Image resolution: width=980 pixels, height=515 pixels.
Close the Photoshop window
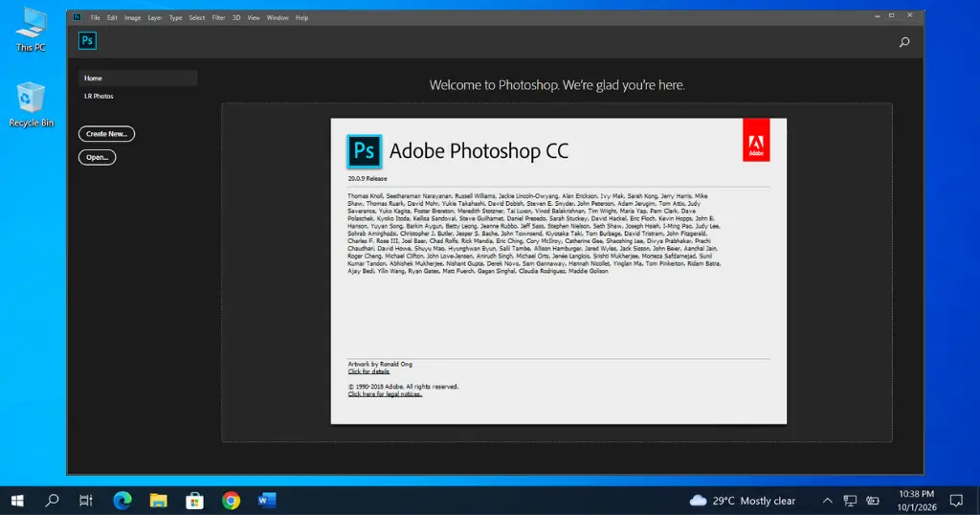click(x=910, y=15)
